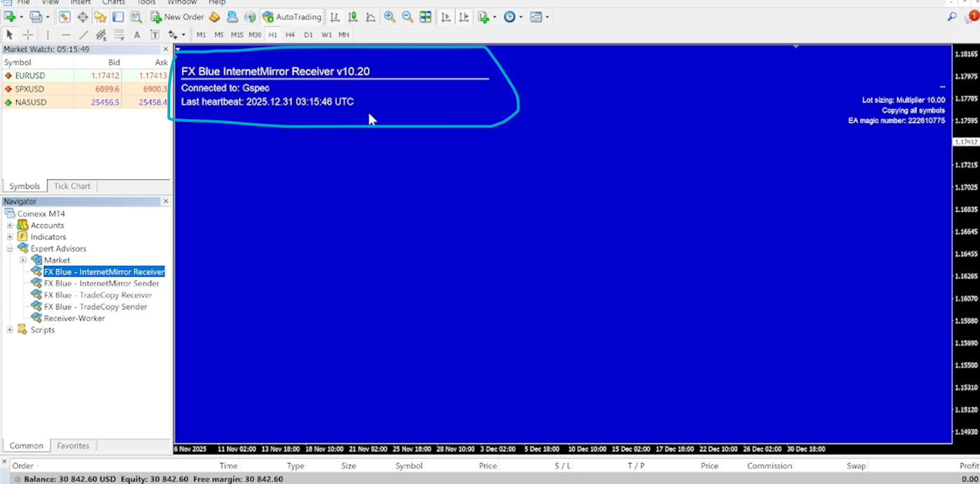Click the New Order button

177,17
